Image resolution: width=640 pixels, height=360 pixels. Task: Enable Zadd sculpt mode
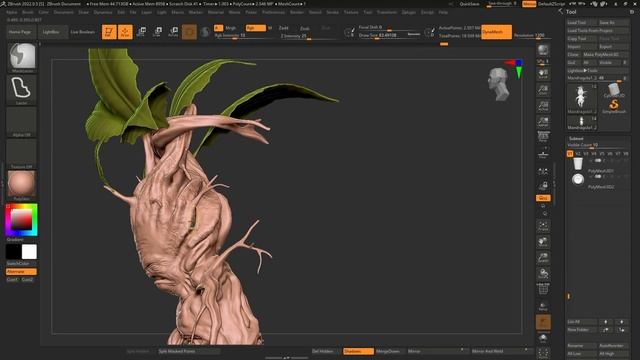(284, 28)
